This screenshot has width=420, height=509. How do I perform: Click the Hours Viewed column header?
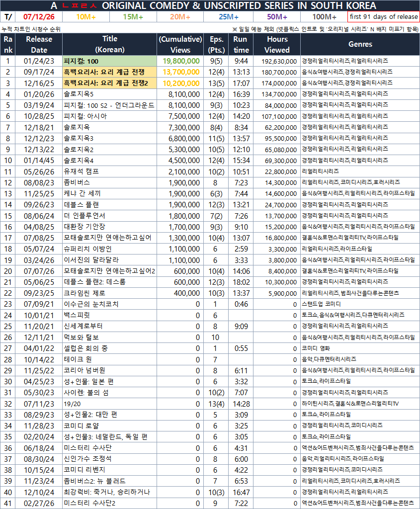point(277,44)
